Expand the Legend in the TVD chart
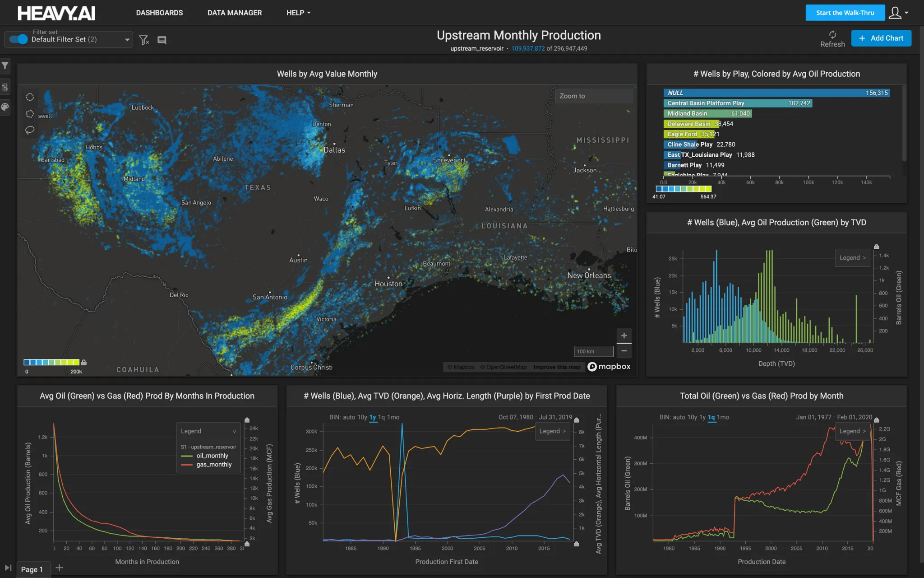 tap(852, 257)
